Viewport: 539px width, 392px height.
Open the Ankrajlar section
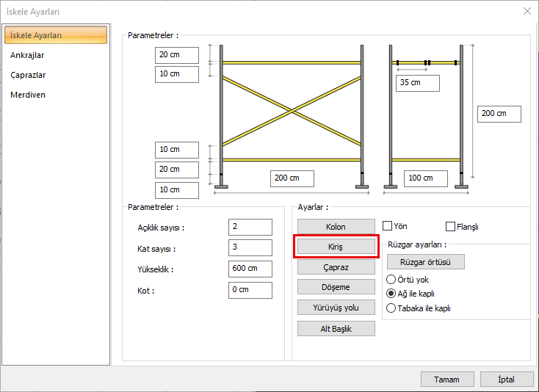27,55
